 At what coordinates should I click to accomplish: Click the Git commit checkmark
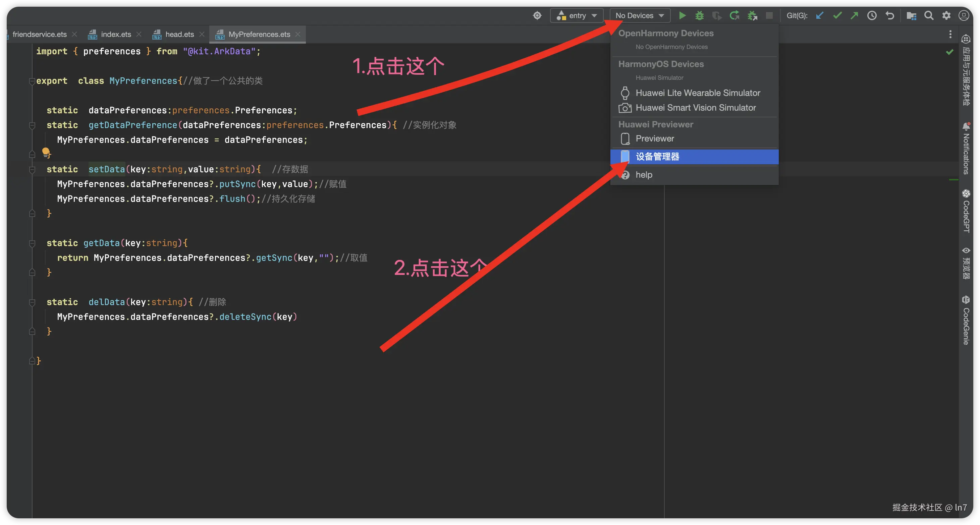pos(837,15)
